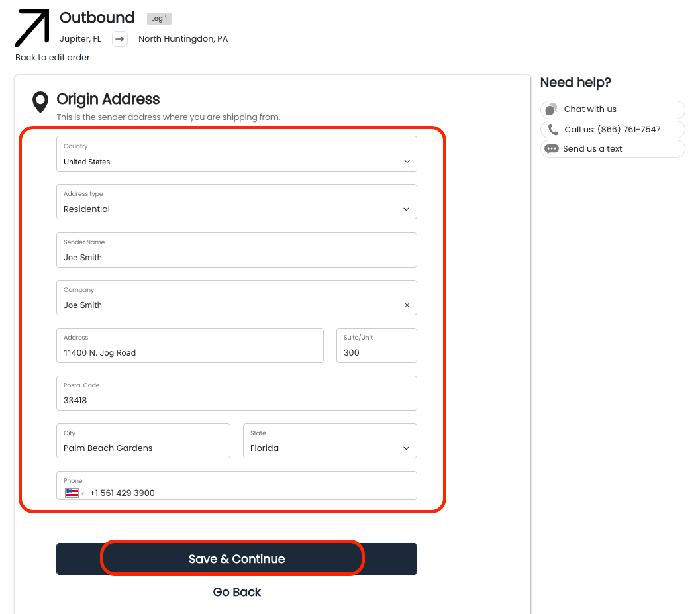This screenshot has height=614, width=700.
Task: Open the Country dropdown showing United States
Action: click(x=236, y=154)
